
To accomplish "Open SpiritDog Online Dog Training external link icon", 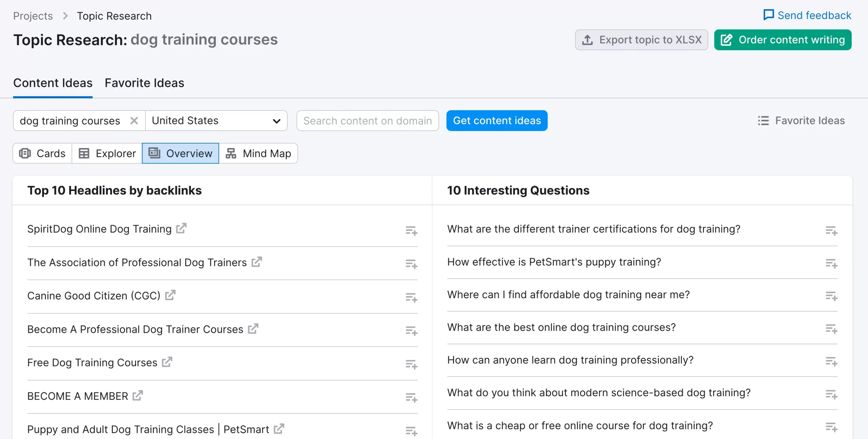I will tap(181, 228).
